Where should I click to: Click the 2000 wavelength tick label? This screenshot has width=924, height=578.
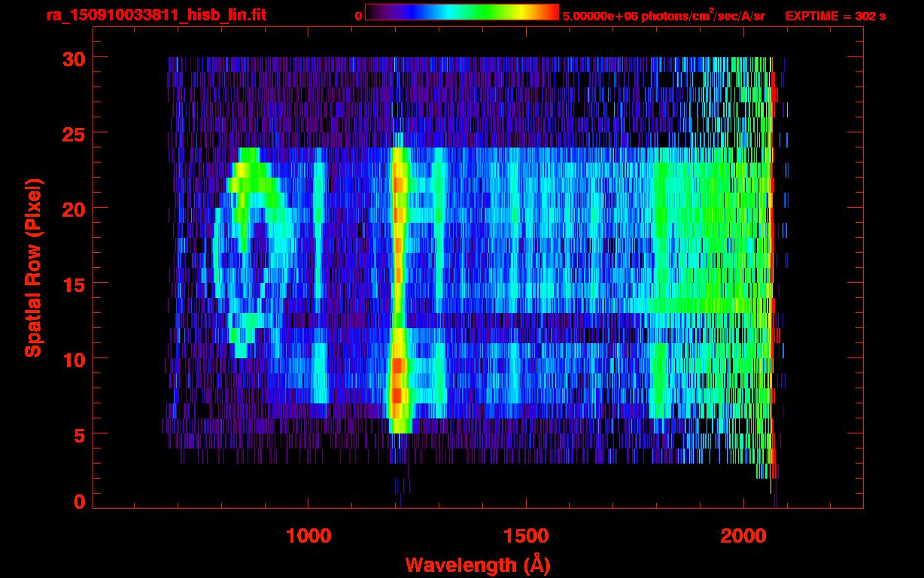[x=743, y=536]
